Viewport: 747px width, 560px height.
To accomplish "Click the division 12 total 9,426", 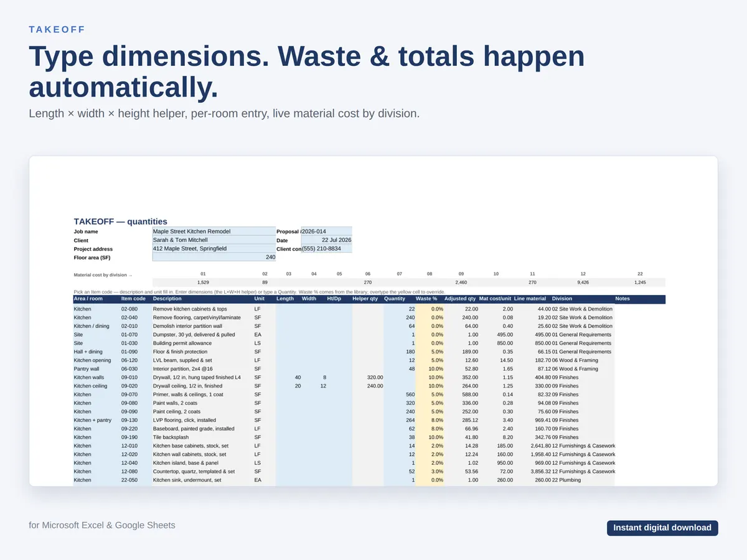I will [x=583, y=282].
